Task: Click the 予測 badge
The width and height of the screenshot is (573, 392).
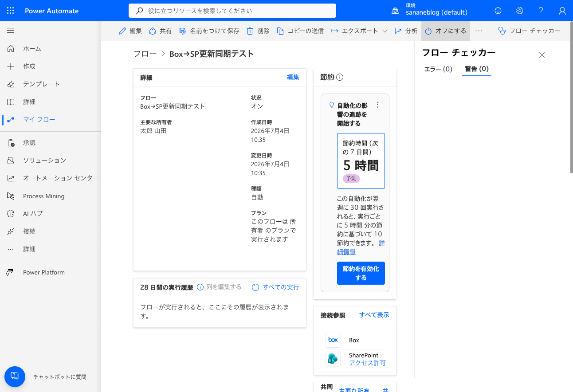Action: tap(351, 179)
